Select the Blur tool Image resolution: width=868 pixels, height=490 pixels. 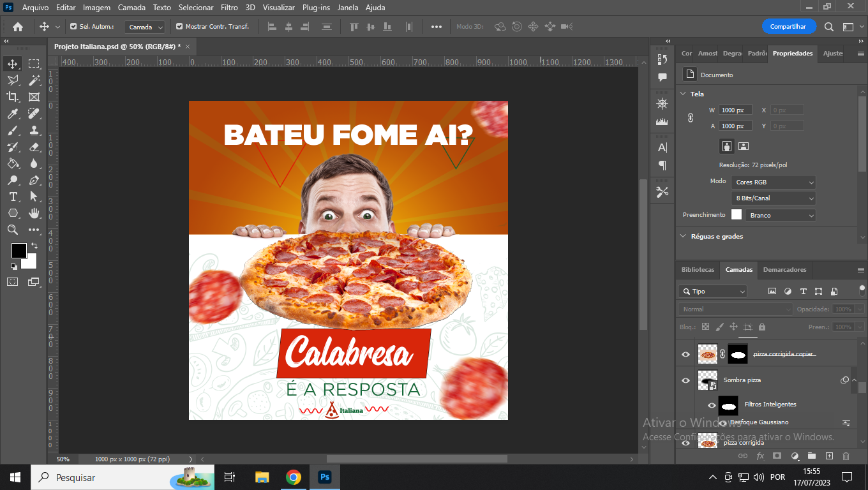point(34,163)
